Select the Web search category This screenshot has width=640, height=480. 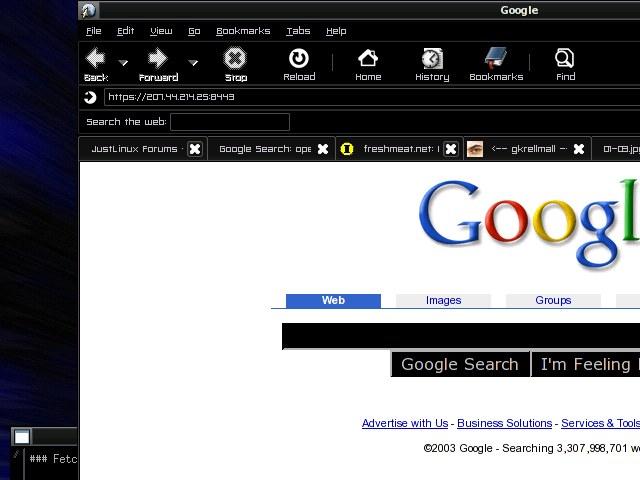(x=333, y=300)
